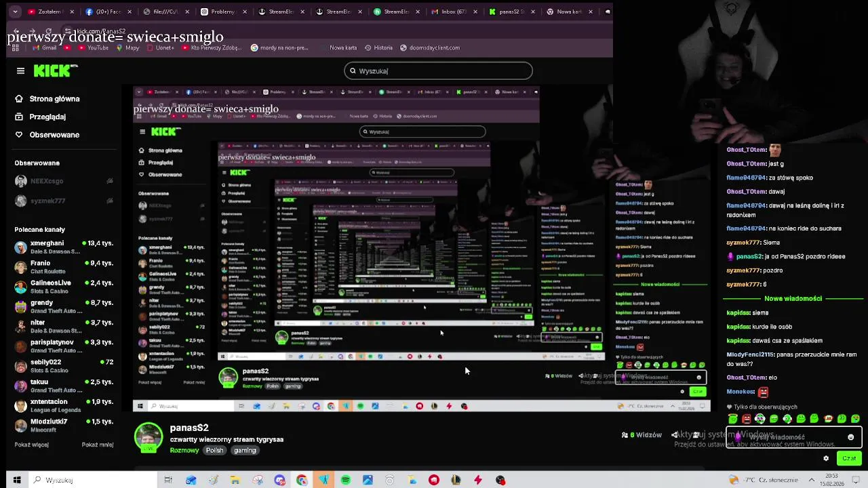Open Spotify from the taskbar
Viewport: 868px width, 488px height.
click(x=346, y=480)
